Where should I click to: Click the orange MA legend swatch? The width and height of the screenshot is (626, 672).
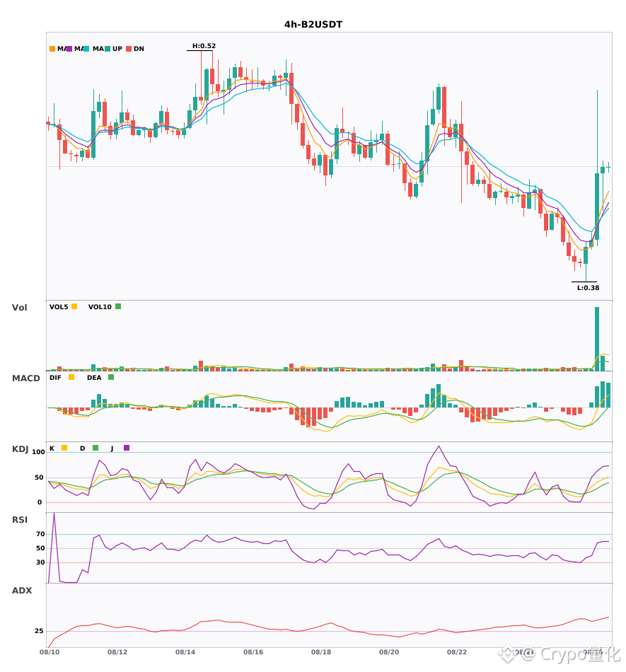52,49
